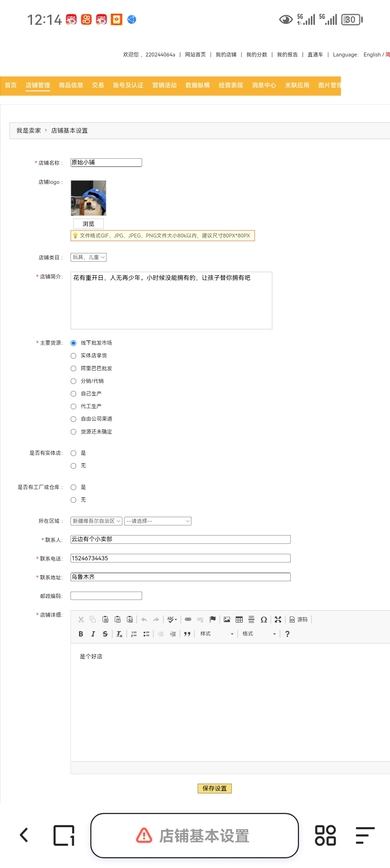Open the 样式 styles dropdown
This screenshot has height=868, width=390.
(x=217, y=634)
